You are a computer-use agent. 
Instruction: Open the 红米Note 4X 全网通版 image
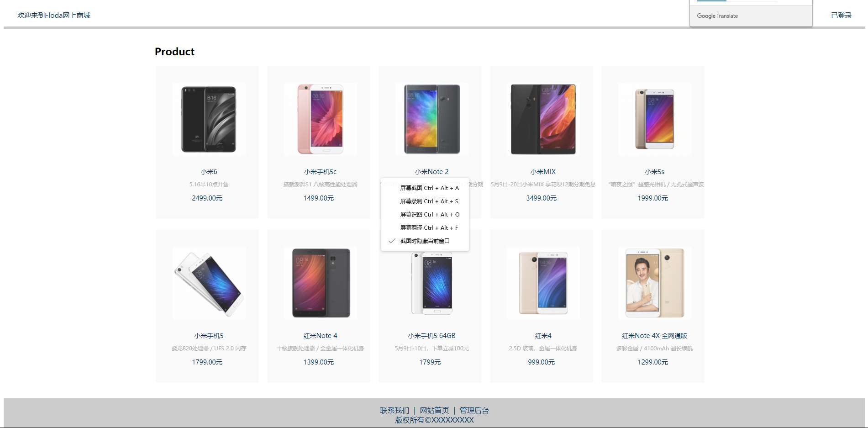[x=654, y=283]
